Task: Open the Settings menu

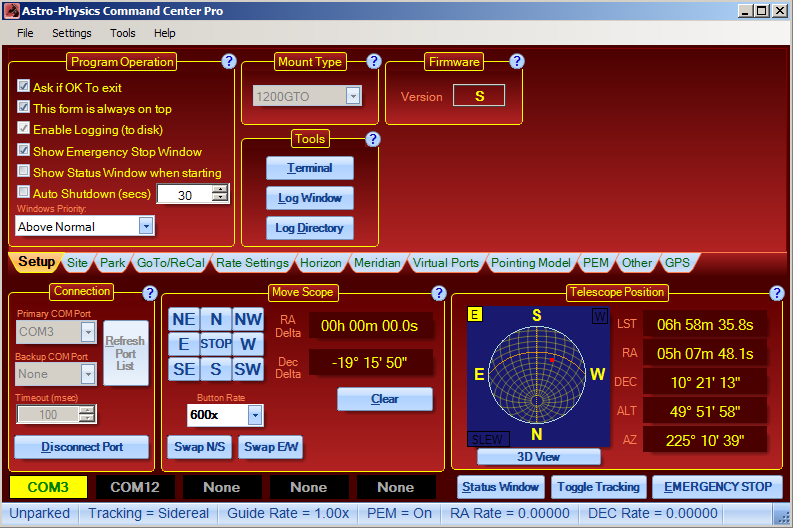Action: (72, 33)
